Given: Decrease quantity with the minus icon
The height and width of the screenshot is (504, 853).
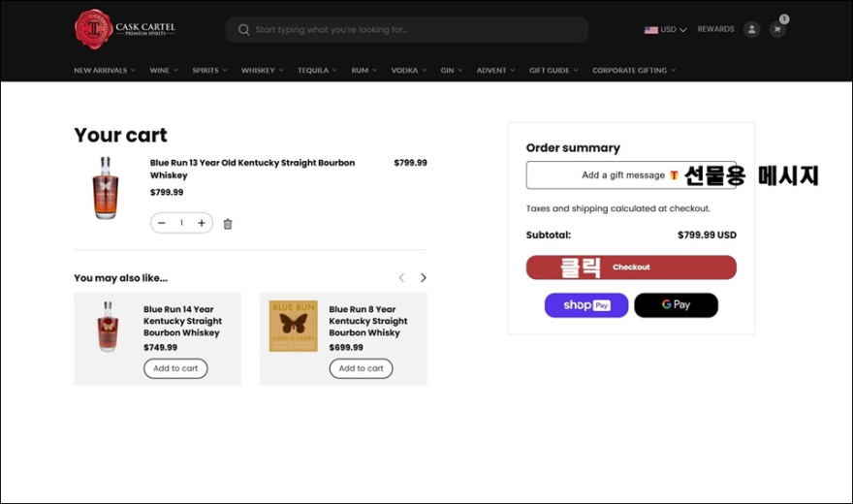Looking at the screenshot, I should [x=162, y=223].
